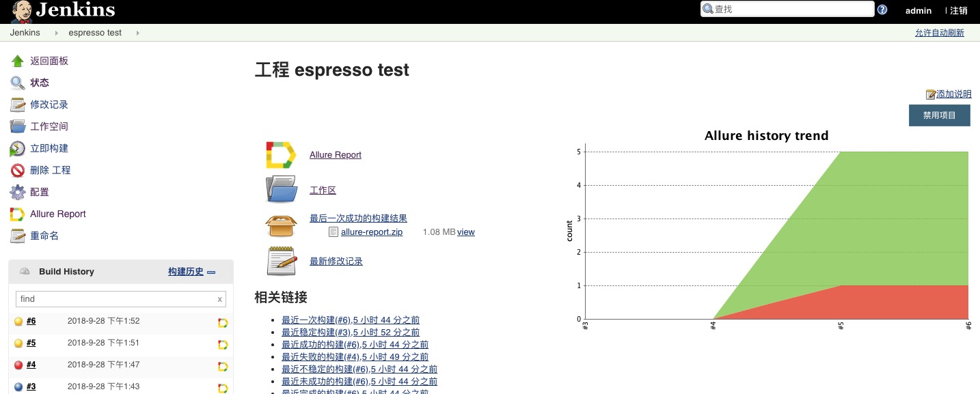The height and width of the screenshot is (394, 980).
Task: Click the 添加说明 edit pencil icon
Action: tap(931, 94)
